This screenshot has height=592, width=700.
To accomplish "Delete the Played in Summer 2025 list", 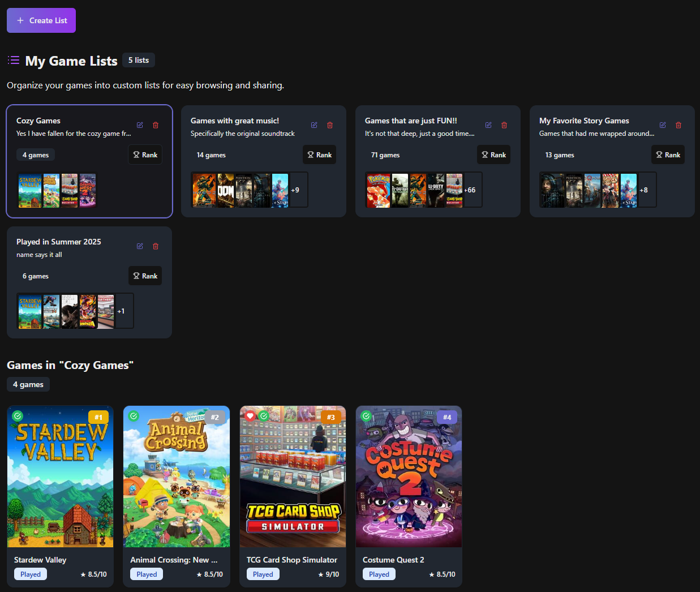I will click(x=156, y=246).
